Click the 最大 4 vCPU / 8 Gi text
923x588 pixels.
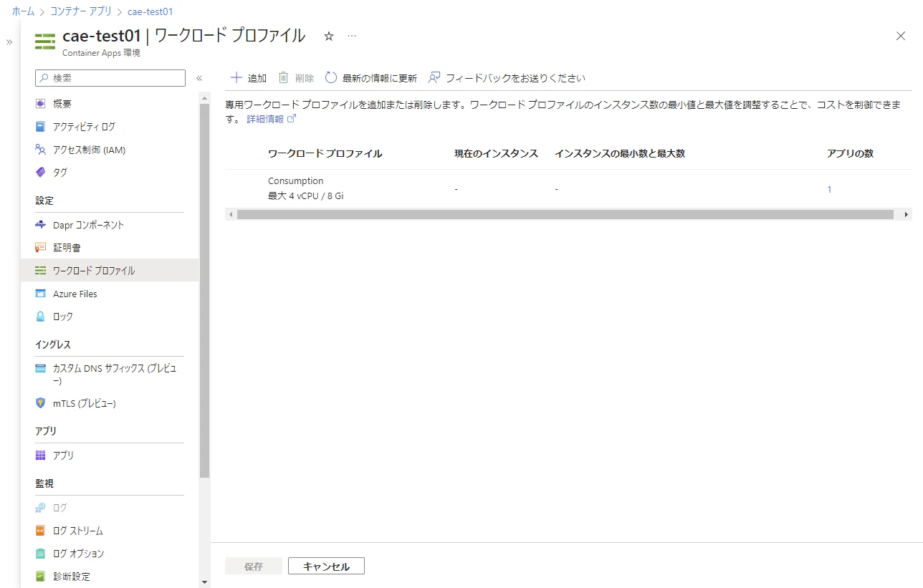pos(305,196)
